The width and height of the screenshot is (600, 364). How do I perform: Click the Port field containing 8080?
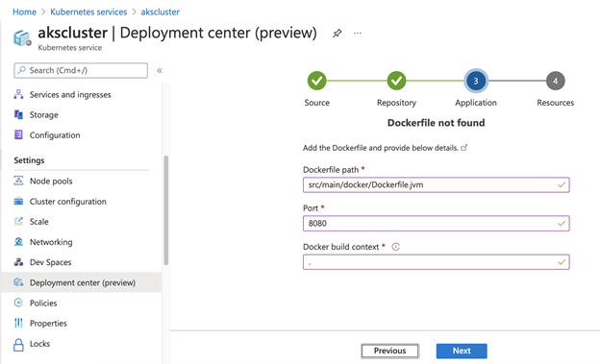tap(437, 223)
